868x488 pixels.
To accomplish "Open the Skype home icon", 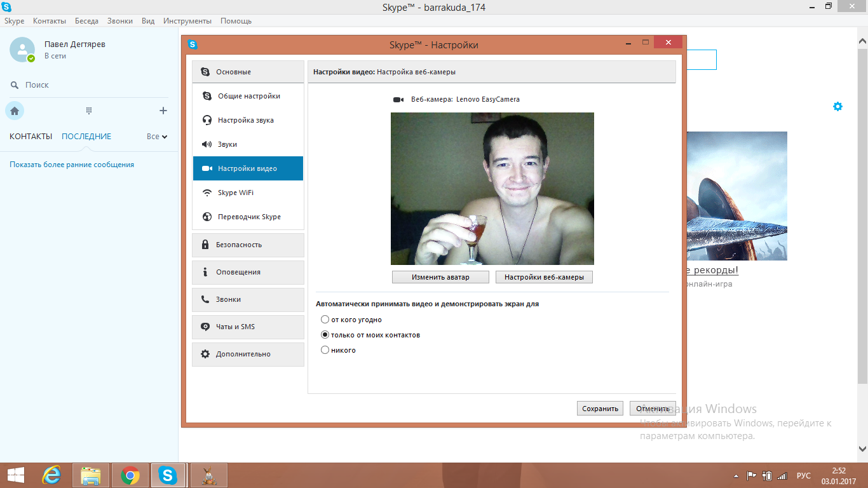I will pyautogui.click(x=15, y=111).
